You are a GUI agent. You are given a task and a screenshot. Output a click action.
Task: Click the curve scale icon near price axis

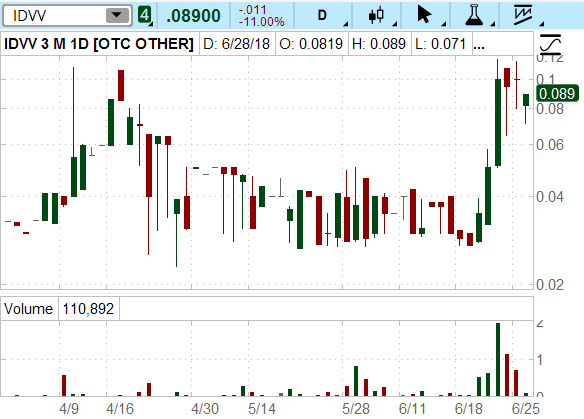pos(550,44)
